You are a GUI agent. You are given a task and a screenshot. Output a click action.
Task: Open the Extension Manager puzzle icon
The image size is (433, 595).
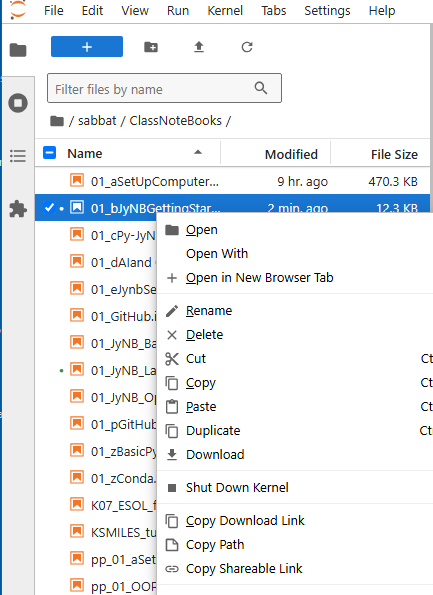pos(18,209)
